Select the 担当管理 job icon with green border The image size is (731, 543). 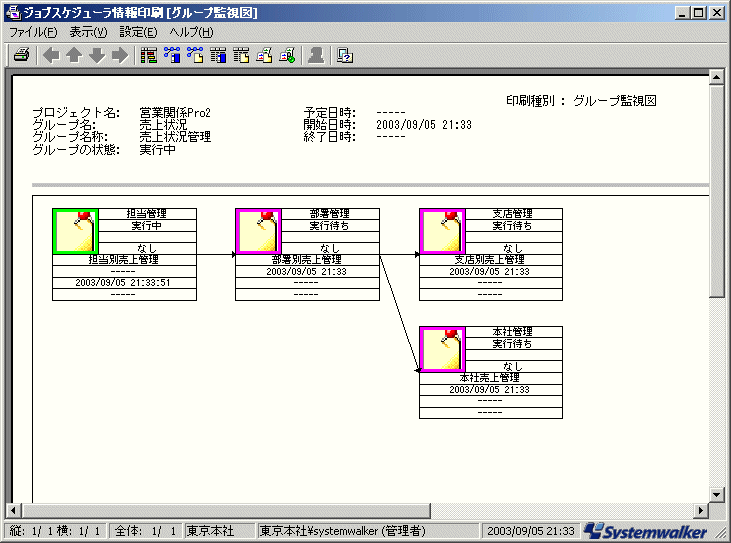click(75, 231)
